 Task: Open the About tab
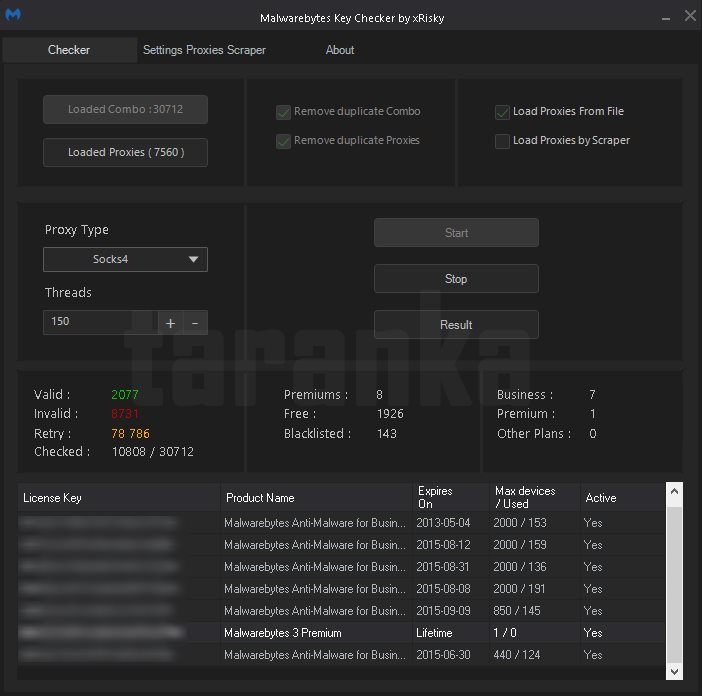pos(339,50)
